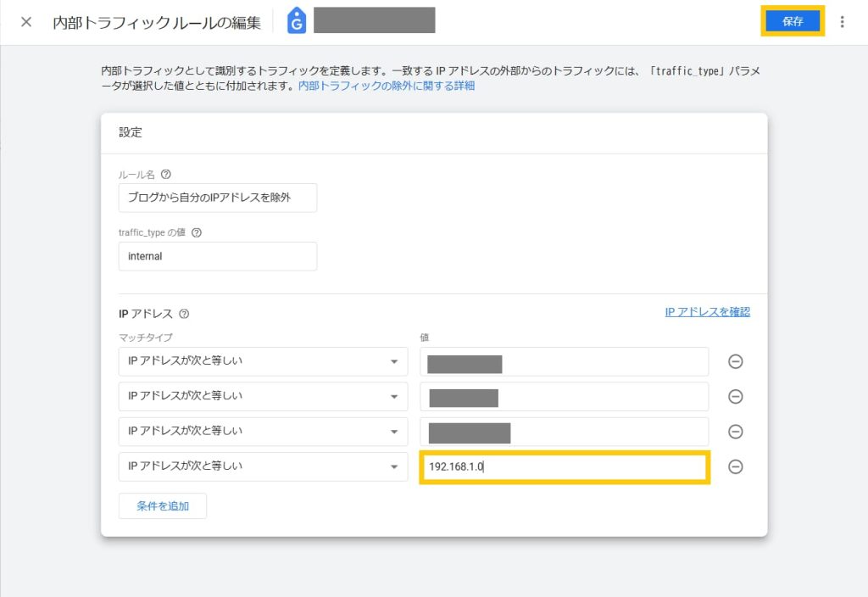Screen dimensions: 868x597
Task: Open 内部トラフィックの除外に関する詳細 link
Action: pyautogui.click(x=386, y=86)
